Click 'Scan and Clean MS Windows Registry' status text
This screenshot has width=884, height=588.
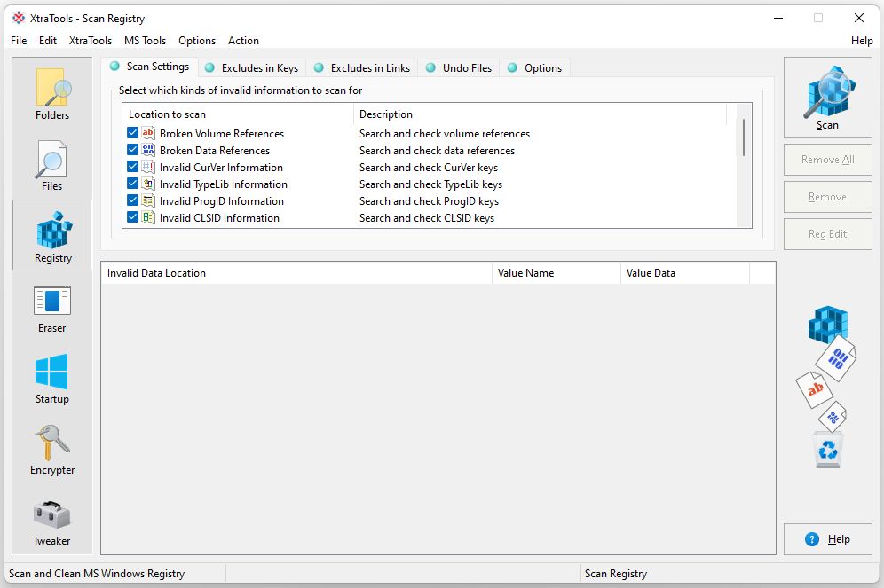97,573
